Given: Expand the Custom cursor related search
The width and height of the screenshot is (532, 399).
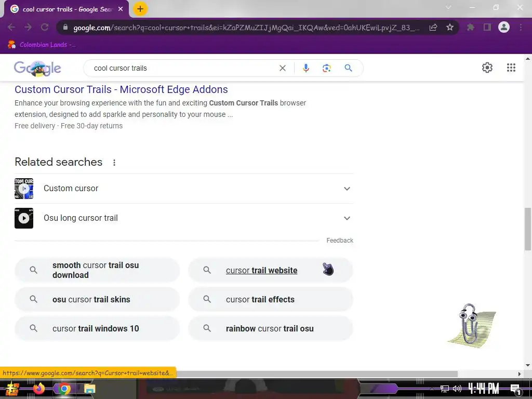Looking at the screenshot, I should pyautogui.click(x=184, y=189).
